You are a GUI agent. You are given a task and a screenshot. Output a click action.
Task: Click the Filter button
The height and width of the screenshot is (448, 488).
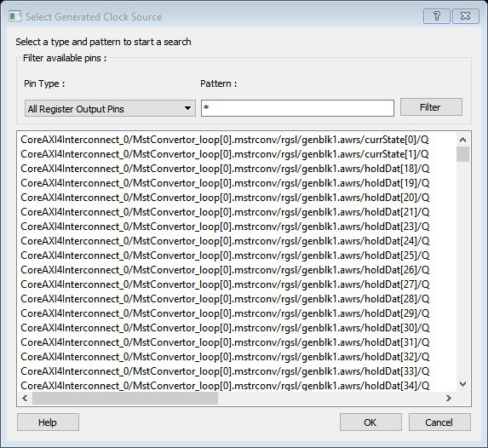(x=431, y=107)
